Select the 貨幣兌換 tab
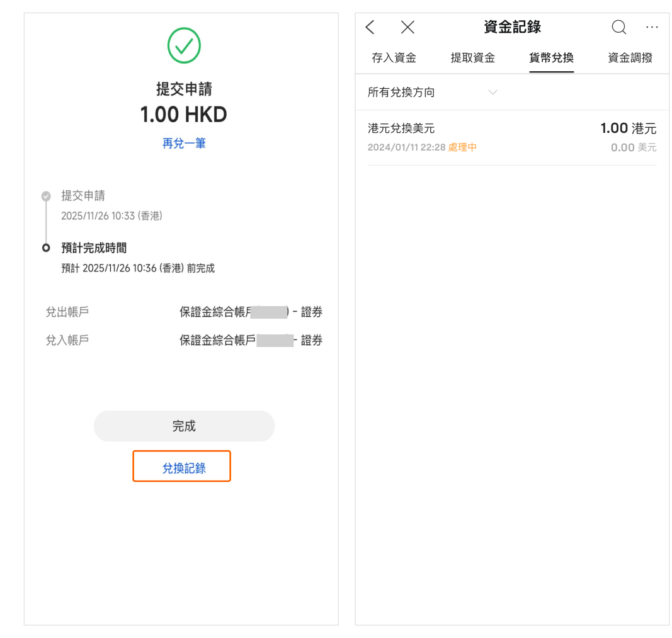The width and height of the screenshot is (672, 638). click(x=551, y=58)
